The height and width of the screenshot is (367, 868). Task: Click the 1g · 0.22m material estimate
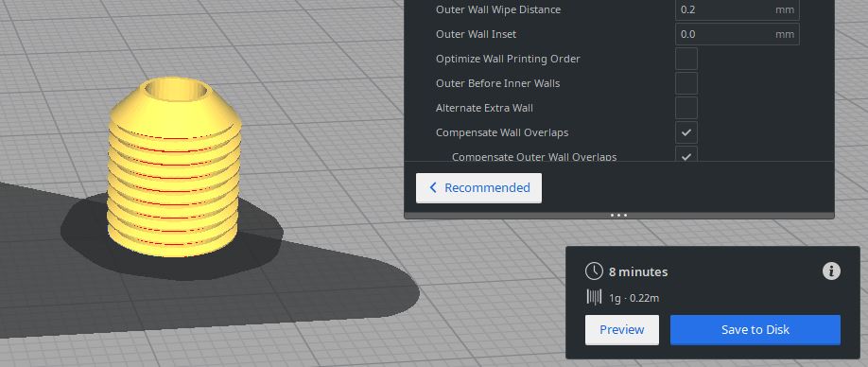point(634,298)
